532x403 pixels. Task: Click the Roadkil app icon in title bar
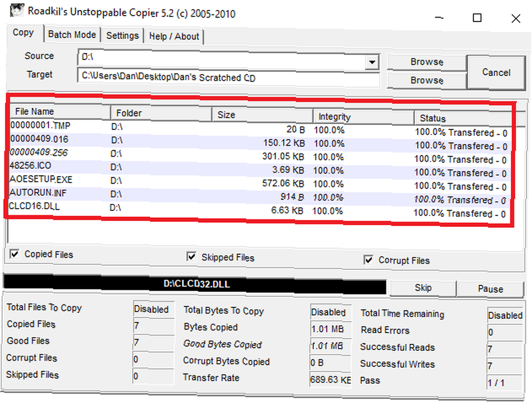16,10
